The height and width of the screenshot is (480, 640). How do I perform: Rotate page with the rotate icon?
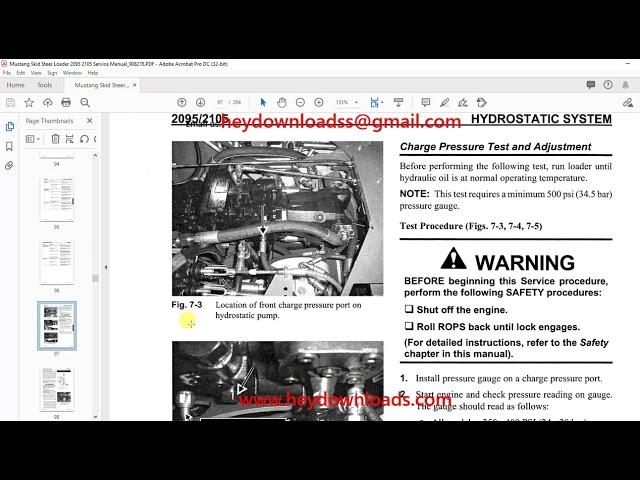coord(84,139)
